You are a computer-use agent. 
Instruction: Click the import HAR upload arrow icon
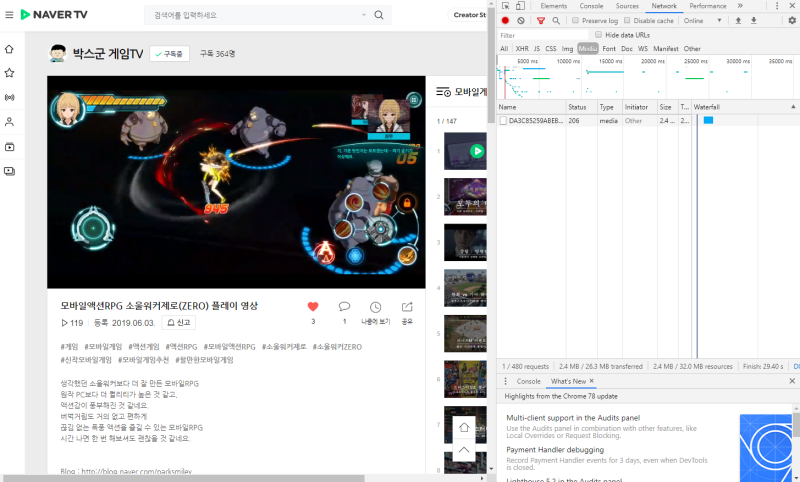(x=738, y=20)
